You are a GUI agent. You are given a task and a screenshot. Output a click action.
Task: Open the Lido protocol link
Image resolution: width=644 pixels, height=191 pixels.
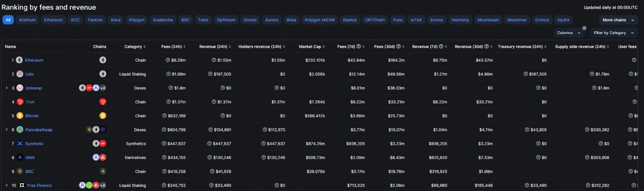point(30,74)
